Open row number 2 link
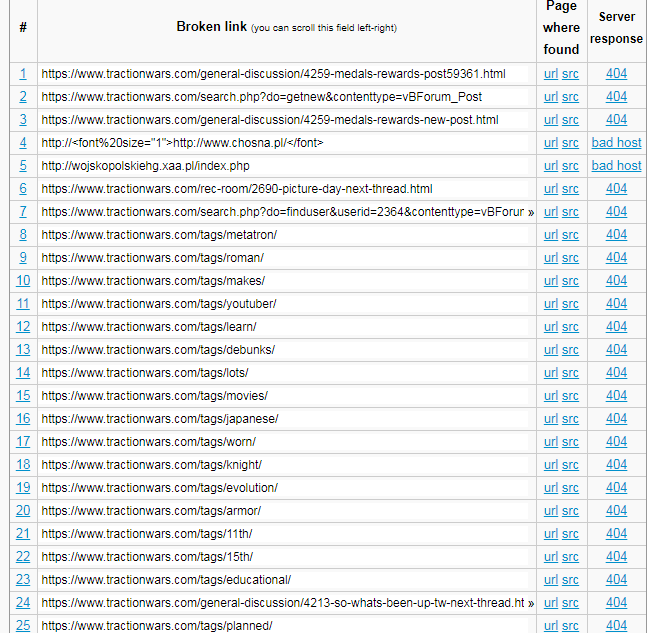The width and height of the screenshot is (647, 633). point(23,97)
